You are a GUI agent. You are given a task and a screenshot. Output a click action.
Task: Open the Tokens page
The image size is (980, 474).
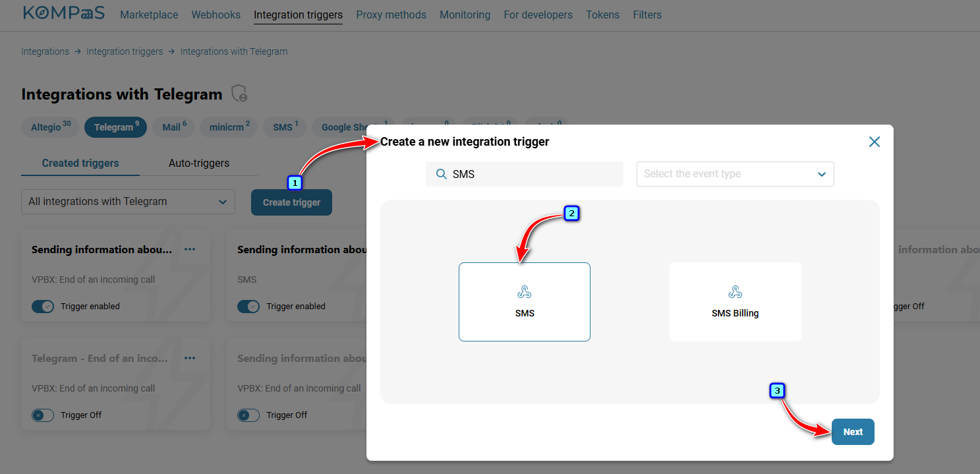(x=602, y=15)
